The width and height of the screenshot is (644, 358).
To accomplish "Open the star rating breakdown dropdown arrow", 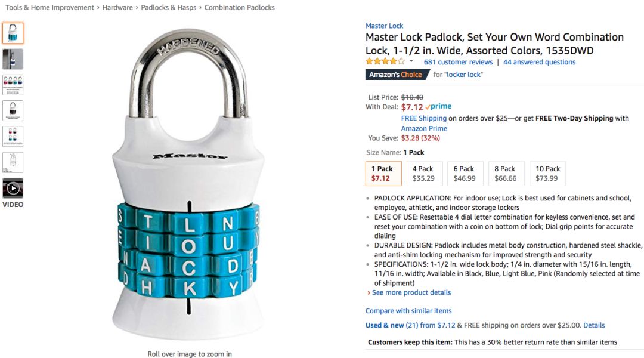I will pos(411,61).
